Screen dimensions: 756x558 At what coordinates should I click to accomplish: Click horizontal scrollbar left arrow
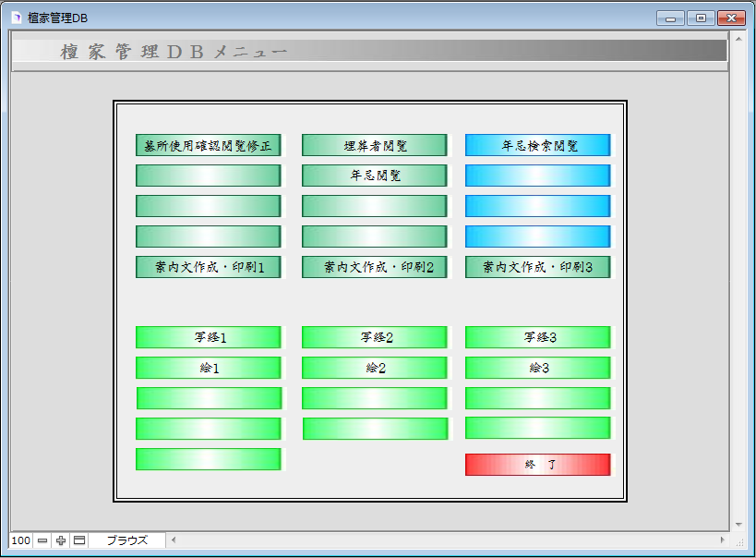click(x=174, y=540)
